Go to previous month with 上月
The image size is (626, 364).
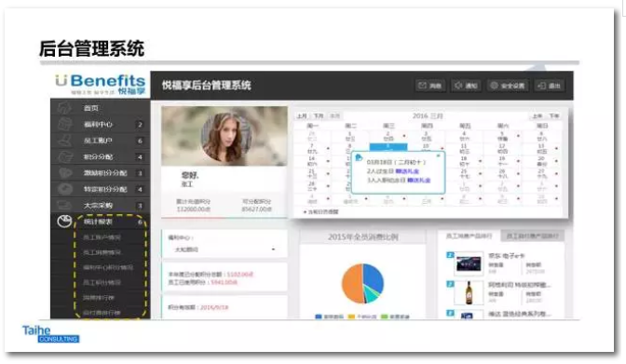(302, 115)
